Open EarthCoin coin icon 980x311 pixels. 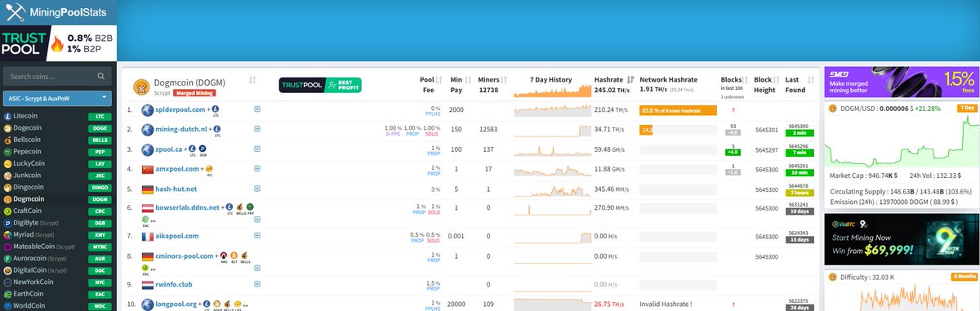click(7, 293)
